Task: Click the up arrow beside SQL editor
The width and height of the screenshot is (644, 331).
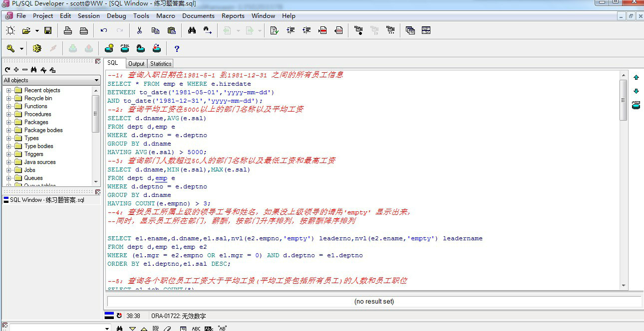Action: pyautogui.click(x=636, y=77)
